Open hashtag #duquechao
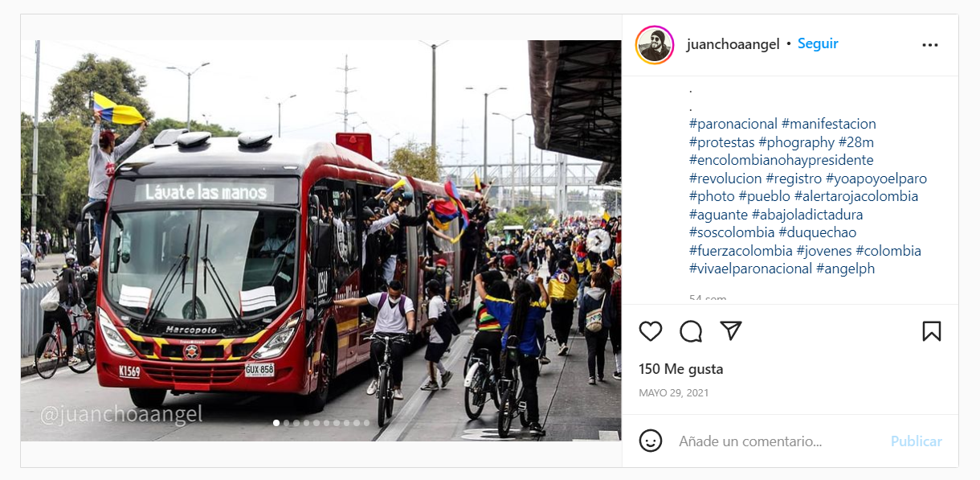Image resolution: width=980 pixels, height=480 pixels. (x=817, y=232)
